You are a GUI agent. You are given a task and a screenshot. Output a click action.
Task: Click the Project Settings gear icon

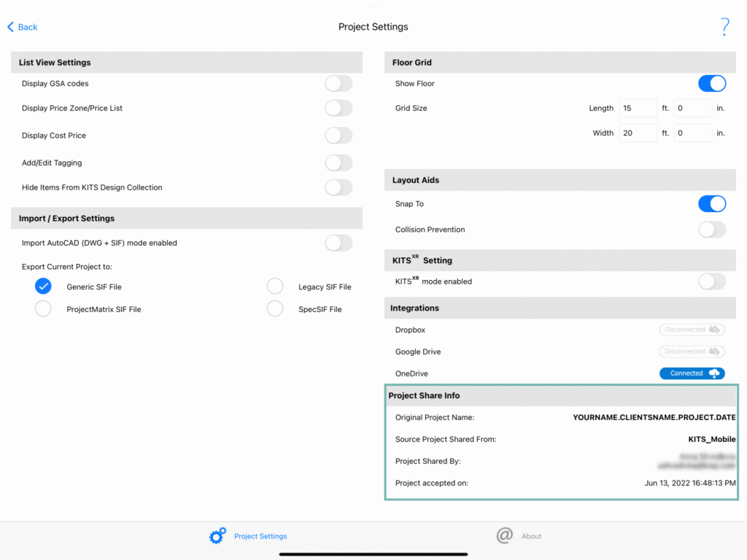(217, 536)
